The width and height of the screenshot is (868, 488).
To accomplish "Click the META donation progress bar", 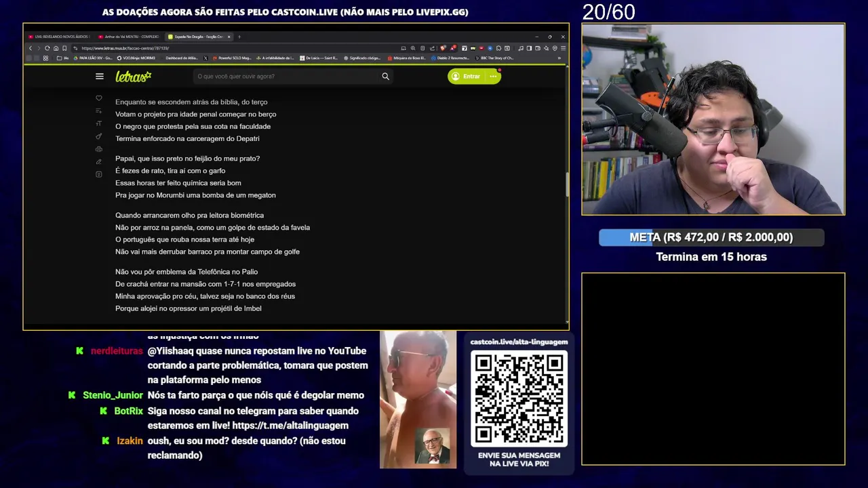I will (711, 237).
